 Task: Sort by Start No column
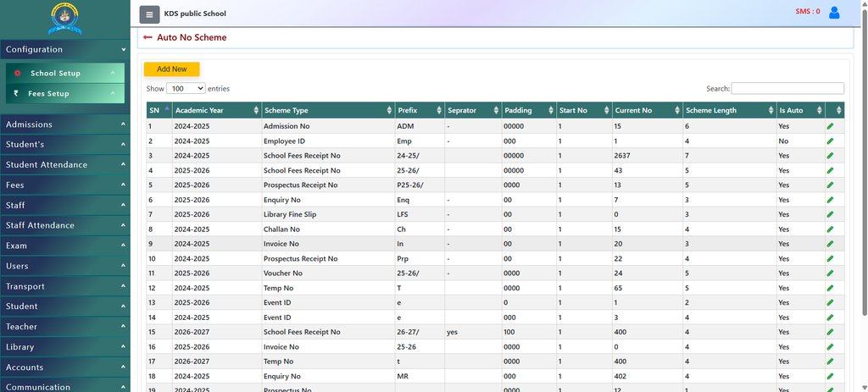[x=584, y=111]
